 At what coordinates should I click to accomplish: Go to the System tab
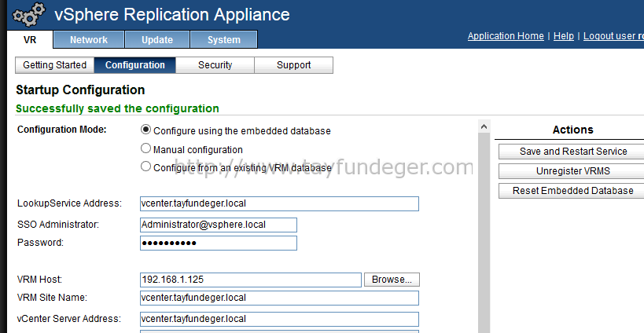click(224, 40)
